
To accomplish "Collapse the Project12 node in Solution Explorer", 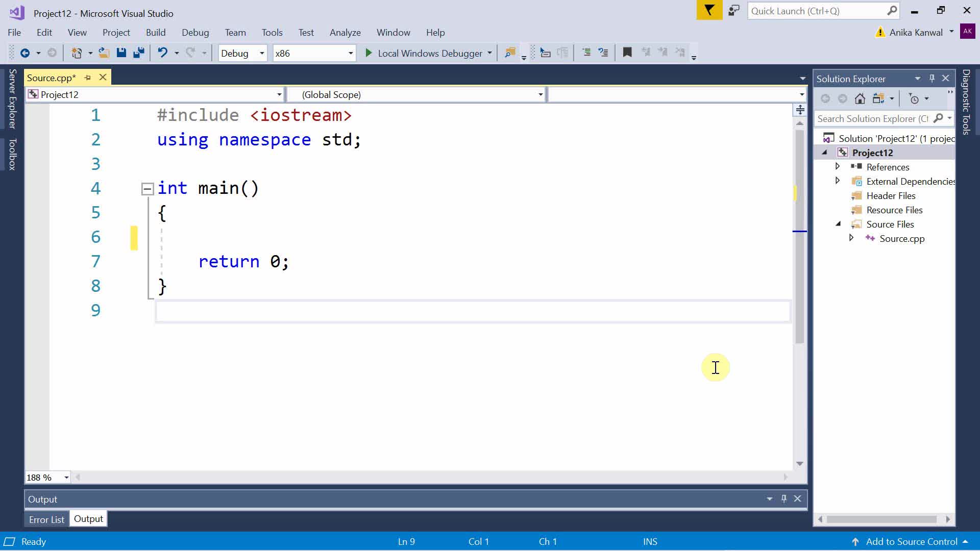I will click(824, 153).
